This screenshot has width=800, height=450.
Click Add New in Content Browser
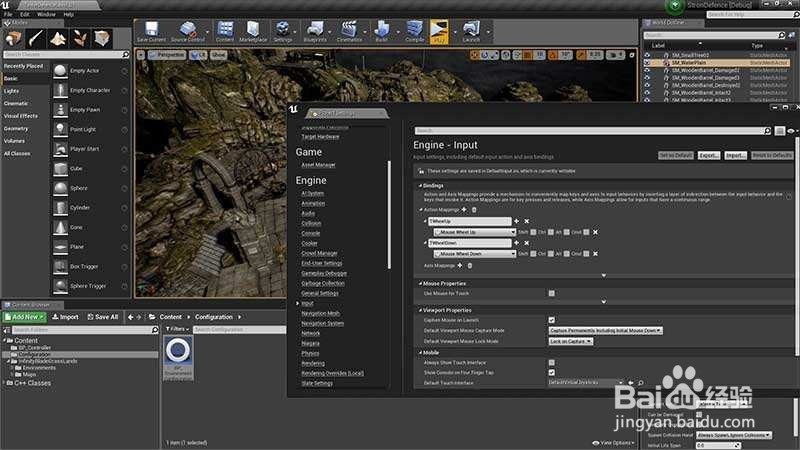coord(24,317)
